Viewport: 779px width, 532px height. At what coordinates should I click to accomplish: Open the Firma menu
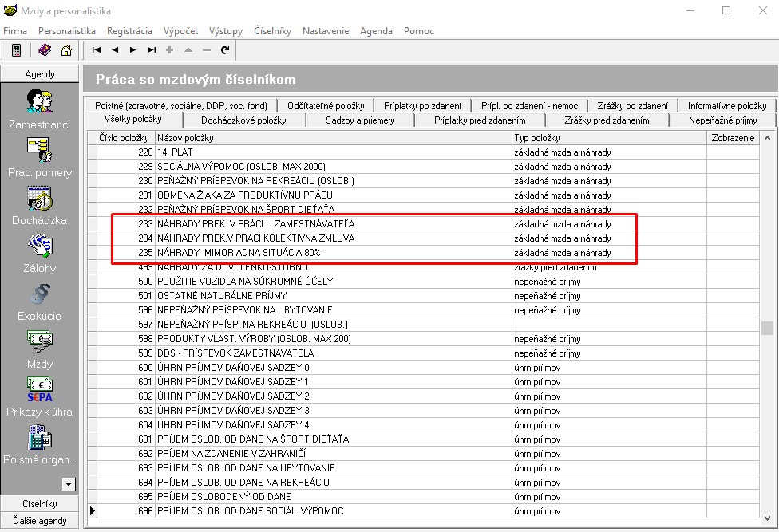15,31
